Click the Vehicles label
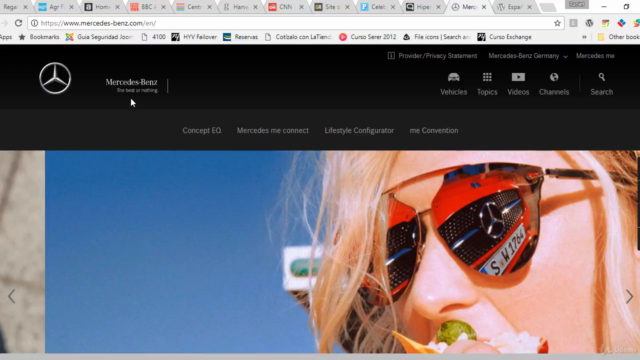 [x=453, y=92]
